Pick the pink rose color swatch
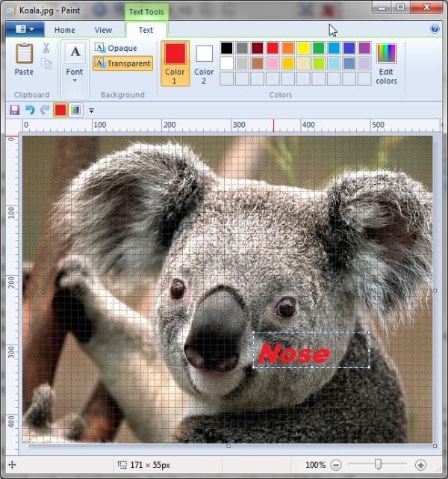The height and width of the screenshot is (479, 448). (273, 64)
